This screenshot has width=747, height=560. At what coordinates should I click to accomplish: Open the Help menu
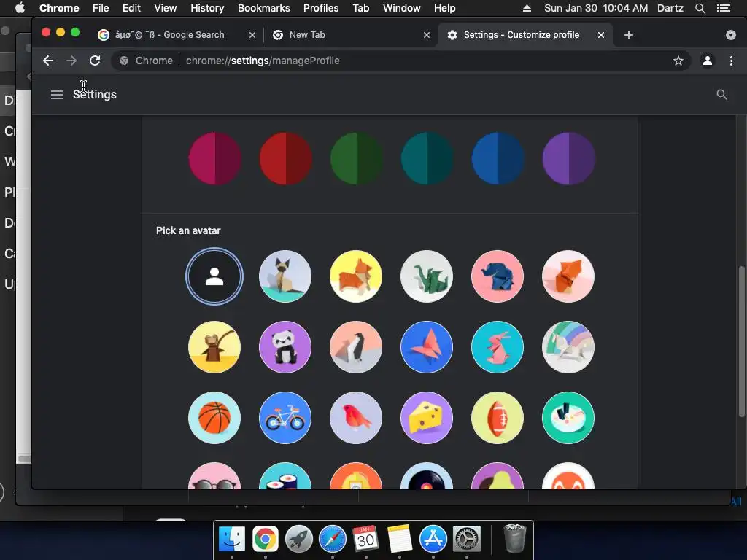point(444,8)
